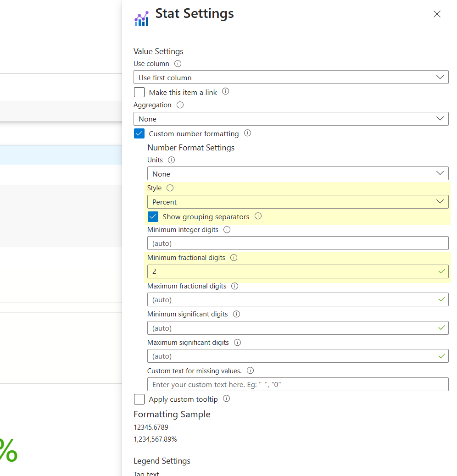This screenshot has height=476, width=457.
Task: Click the Custom text for missing values field
Action: click(297, 384)
